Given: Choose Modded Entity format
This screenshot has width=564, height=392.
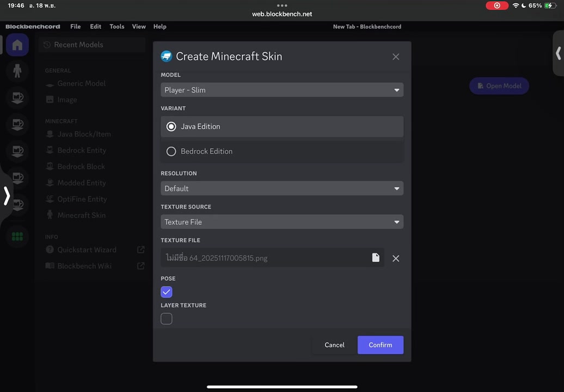Looking at the screenshot, I should coord(82,183).
